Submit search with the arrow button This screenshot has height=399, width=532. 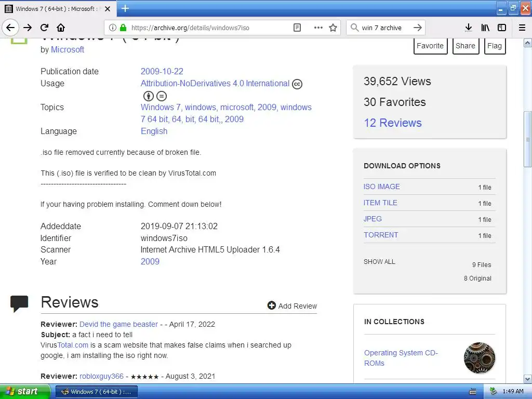pyautogui.click(x=418, y=28)
